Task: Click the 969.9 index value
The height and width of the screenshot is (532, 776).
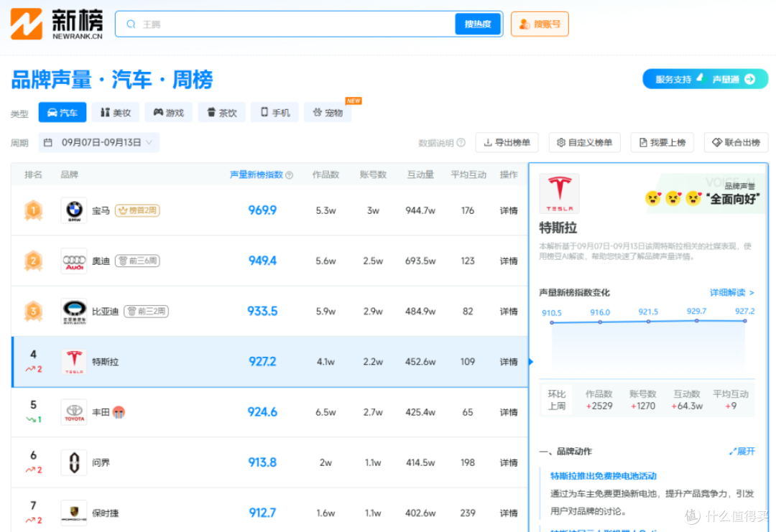Action: point(262,210)
